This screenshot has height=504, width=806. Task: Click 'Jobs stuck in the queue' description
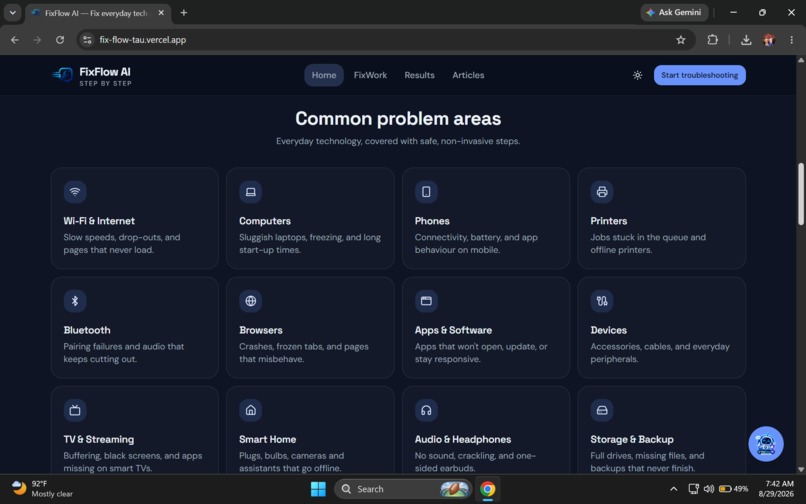[648, 244]
